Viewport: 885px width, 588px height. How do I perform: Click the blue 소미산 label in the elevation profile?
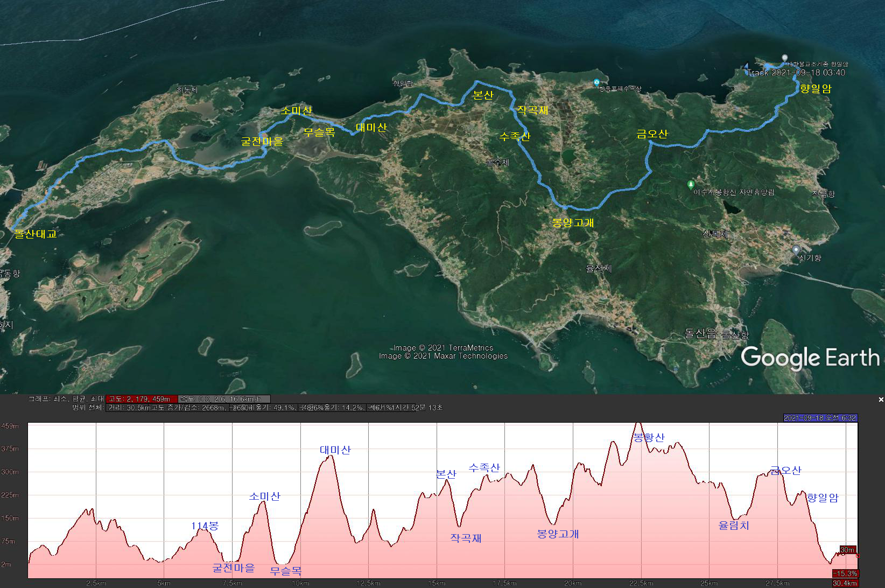click(x=265, y=496)
